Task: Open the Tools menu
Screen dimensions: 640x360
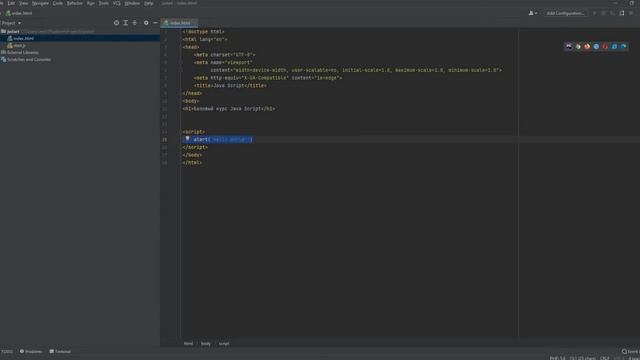Action: point(104,3)
